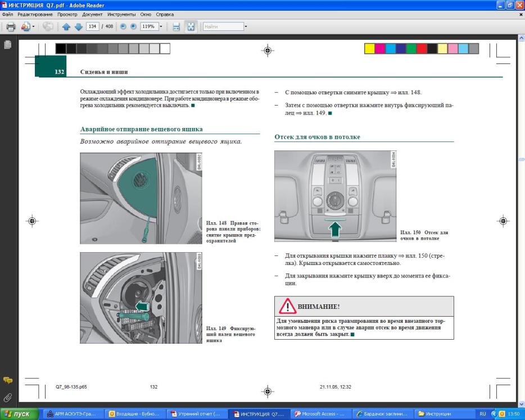Click the zoom in plus button
This screenshot has width=525, height=420.
pyautogui.click(x=133, y=26)
